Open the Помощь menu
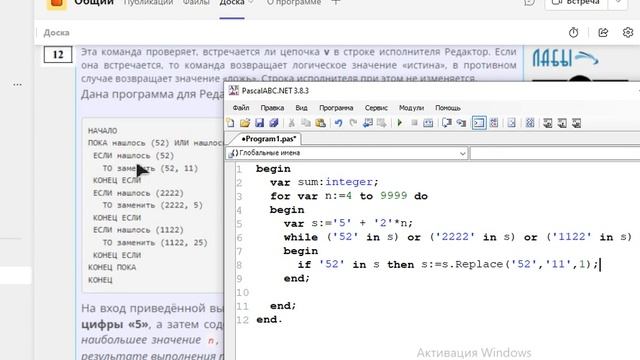The image size is (640, 360). click(448, 108)
